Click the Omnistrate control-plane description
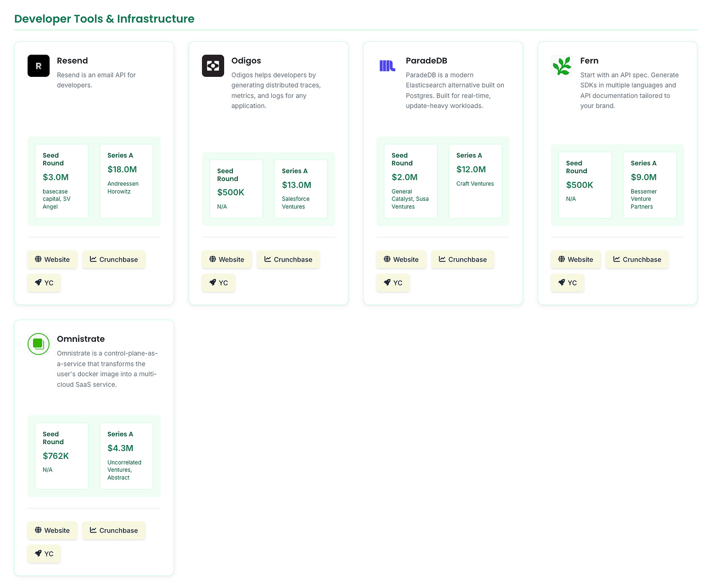 pos(107,369)
